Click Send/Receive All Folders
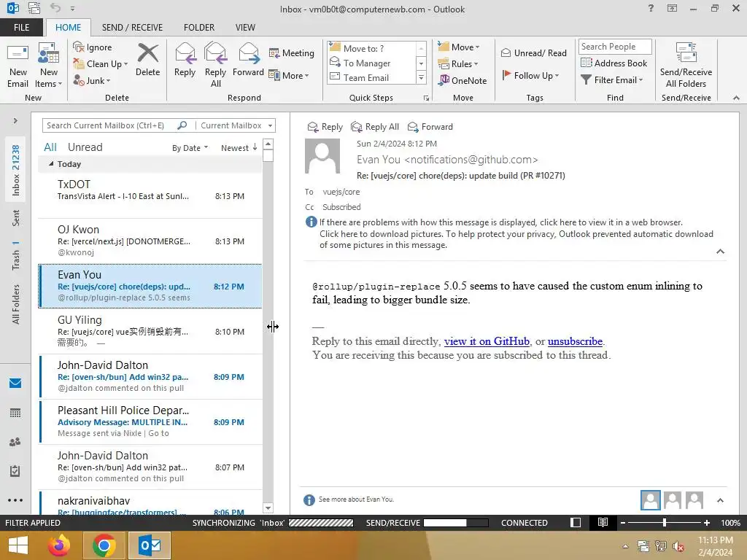Screen dimensions: 747x560 (x=686, y=66)
